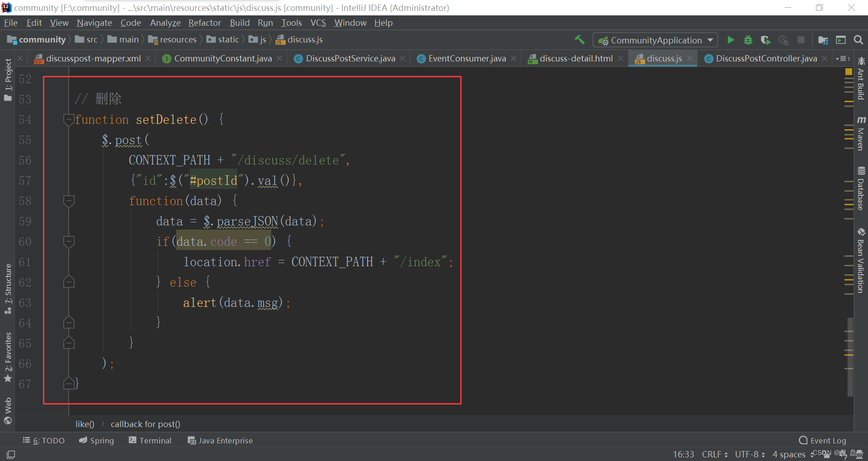The height and width of the screenshot is (461, 868).
Task: Close the EventConsumer.java tab
Action: (x=514, y=58)
